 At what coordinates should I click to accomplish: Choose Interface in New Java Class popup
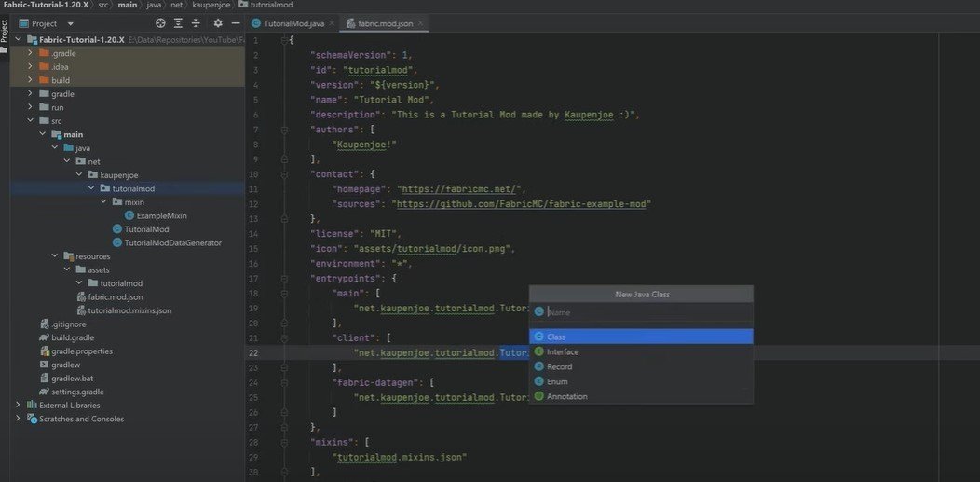(x=641, y=352)
